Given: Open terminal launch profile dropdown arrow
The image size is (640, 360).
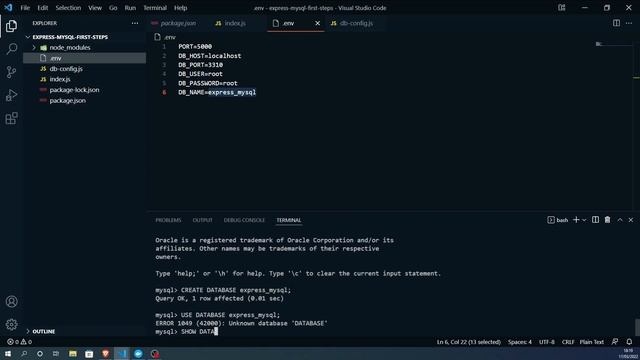Looking at the screenshot, I should point(584,220).
